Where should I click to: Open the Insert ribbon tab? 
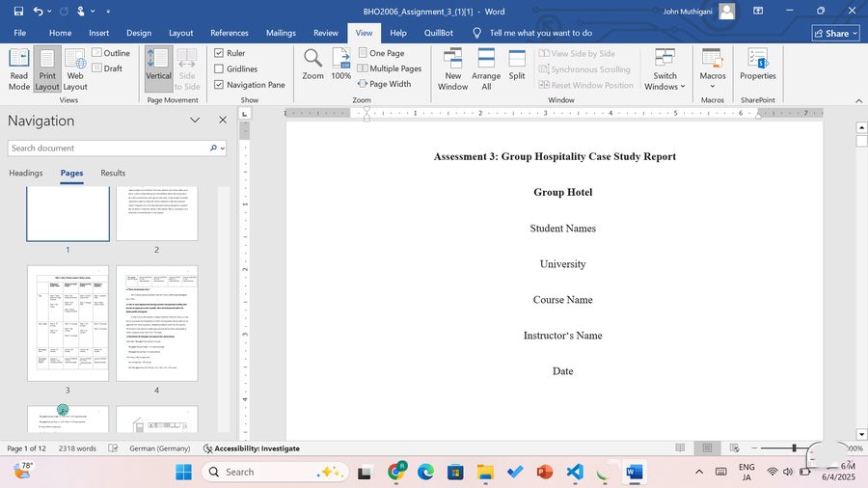[x=98, y=33]
